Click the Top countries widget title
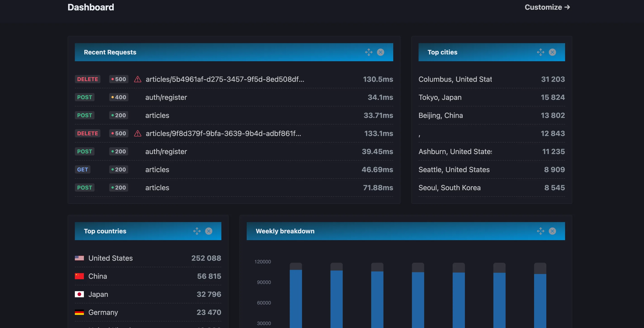This screenshot has height=328, width=644. pos(105,231)
